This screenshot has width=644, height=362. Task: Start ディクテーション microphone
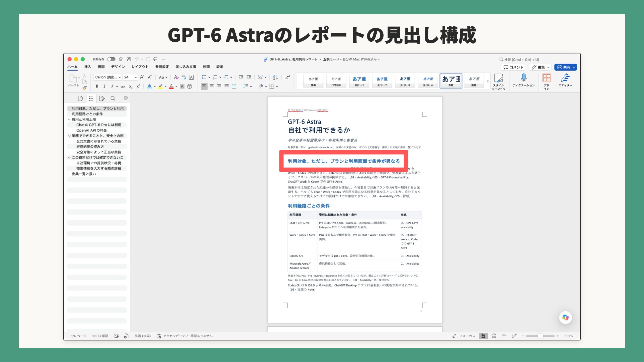coord(524,80)
